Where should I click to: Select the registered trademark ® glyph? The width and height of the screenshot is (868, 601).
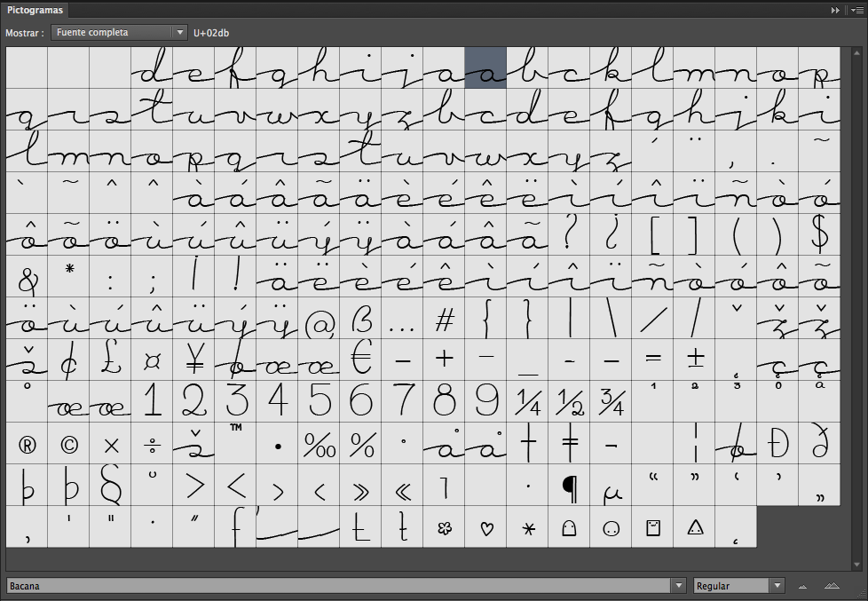coord(28,444)
